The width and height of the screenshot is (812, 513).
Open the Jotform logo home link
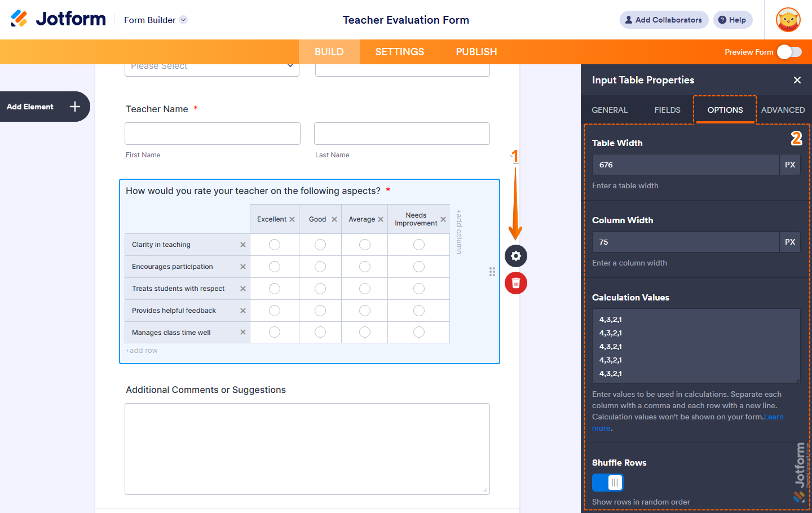click(x=58, y=19)
